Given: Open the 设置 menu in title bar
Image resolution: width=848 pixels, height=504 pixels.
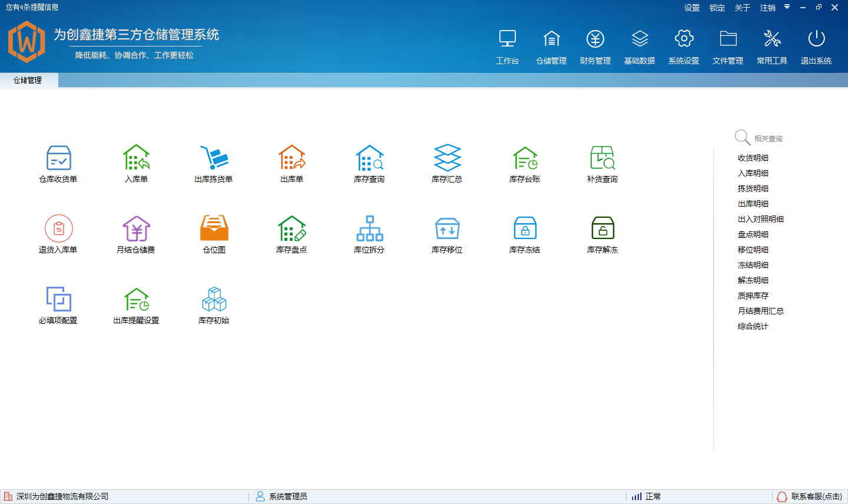Looking at the screenshot, I should (x=692, y=8).
